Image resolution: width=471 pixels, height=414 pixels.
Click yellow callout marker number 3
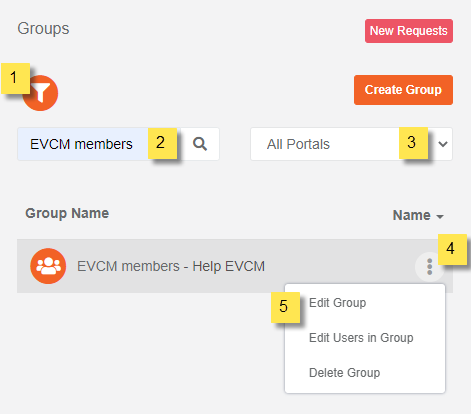tap(413, 143)
